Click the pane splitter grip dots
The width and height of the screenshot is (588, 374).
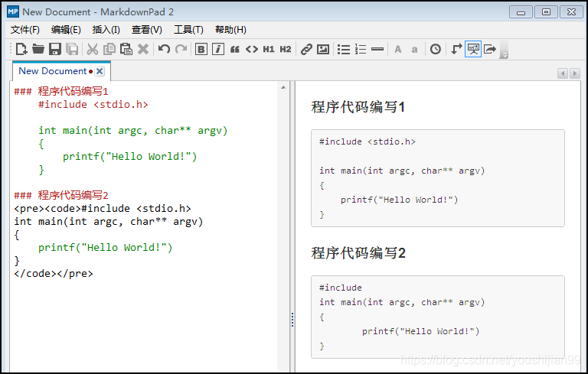pos(292,320)
